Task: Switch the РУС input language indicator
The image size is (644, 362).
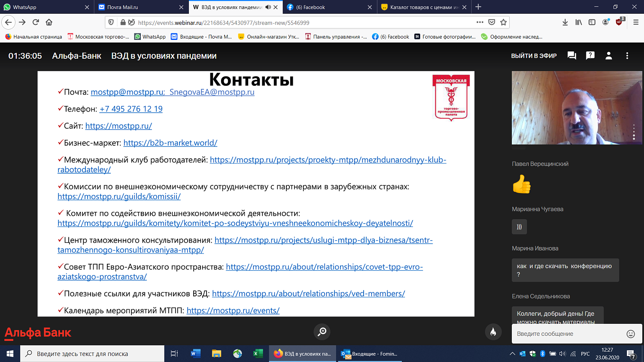Action: point(585,354)
